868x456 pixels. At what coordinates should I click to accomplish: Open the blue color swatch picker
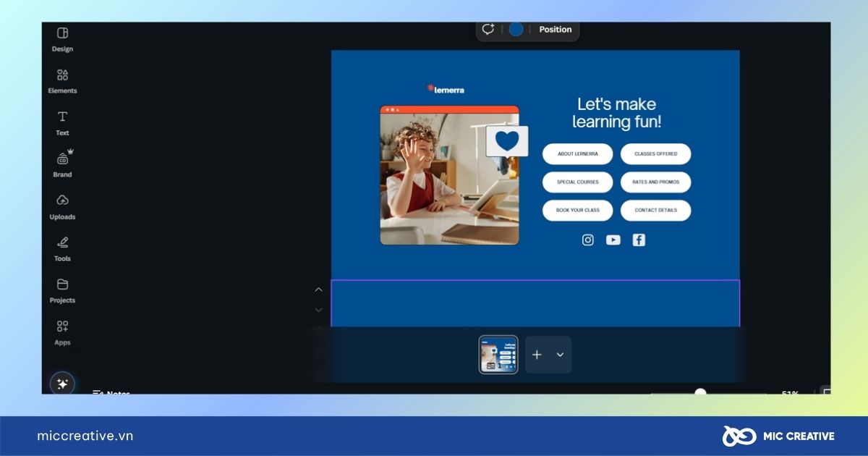pyautogui.click(x=516, y=30)
